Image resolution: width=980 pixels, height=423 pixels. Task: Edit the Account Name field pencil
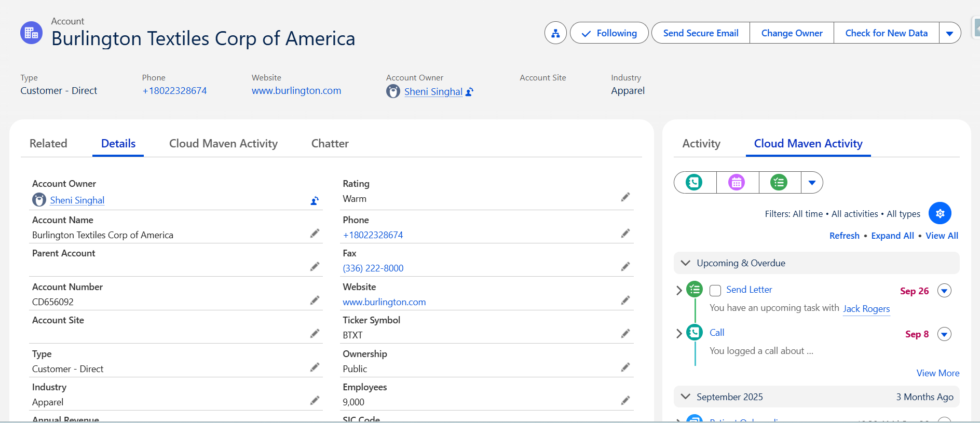[315, 234]
